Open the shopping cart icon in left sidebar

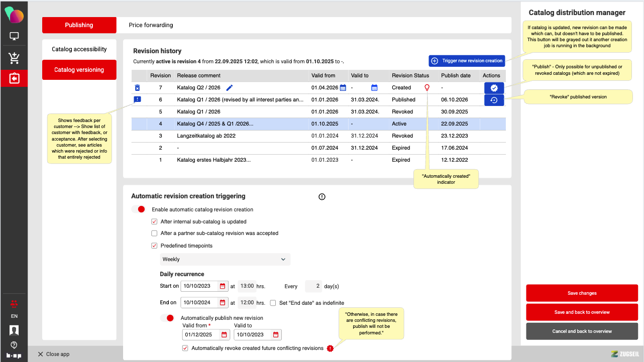point(14,58)
